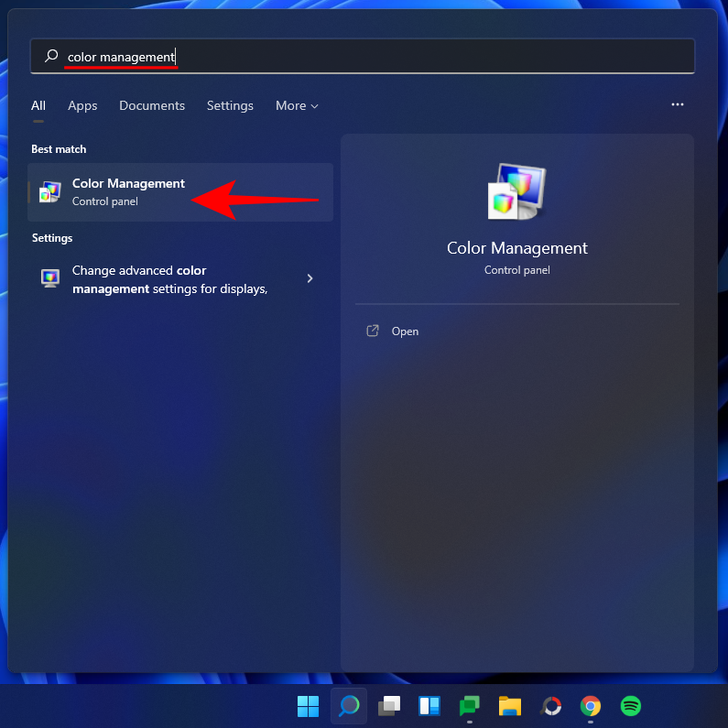Open File Explorer from the taskbar
The width and height of the screenshot is (728, 728).
(x=510, y=706)
